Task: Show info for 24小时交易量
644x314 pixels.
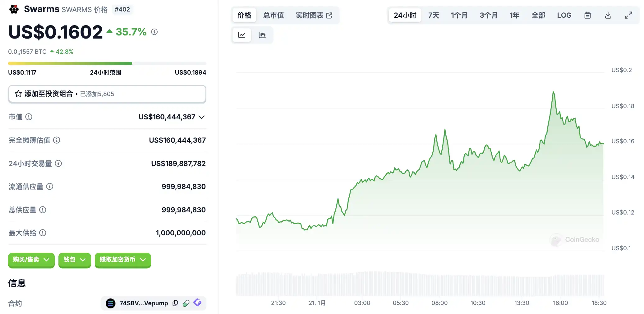Action: pos(58,163)
